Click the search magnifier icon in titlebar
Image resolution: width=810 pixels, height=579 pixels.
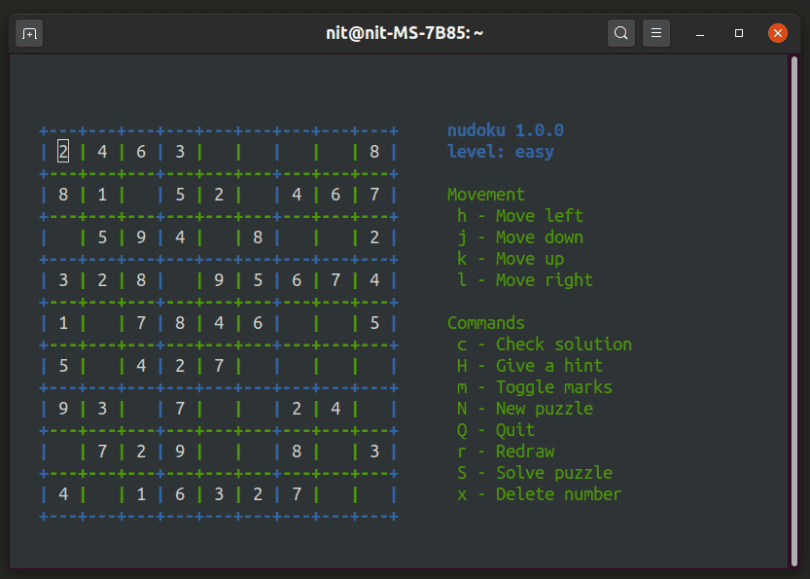click(x=621, y=32)
